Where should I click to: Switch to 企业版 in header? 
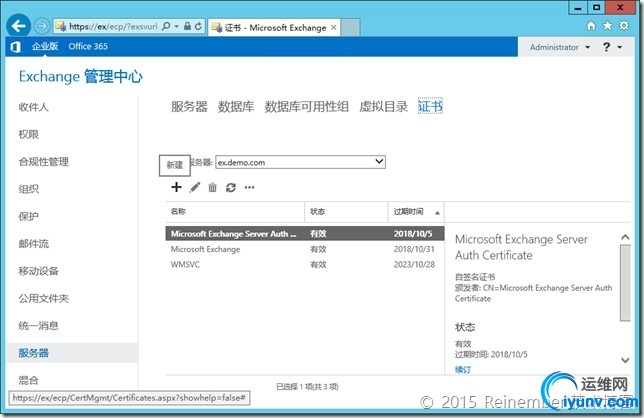[45, 47]
